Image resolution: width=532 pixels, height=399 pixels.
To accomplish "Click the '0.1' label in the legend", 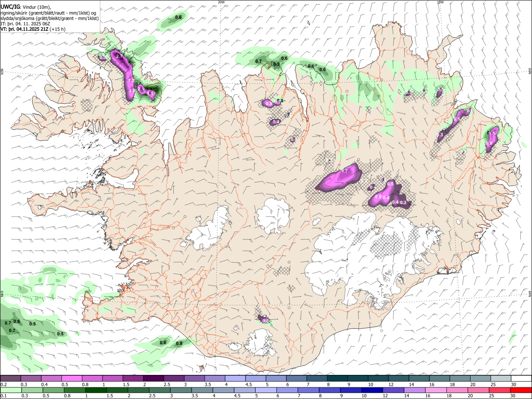I will (3, 396).
